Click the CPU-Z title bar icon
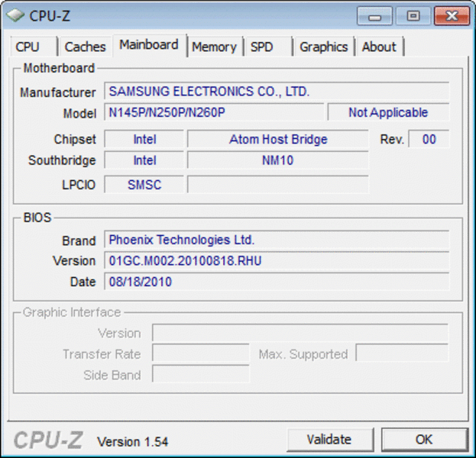The height and width of the screenshot is (458, 476). pos(15,15)
